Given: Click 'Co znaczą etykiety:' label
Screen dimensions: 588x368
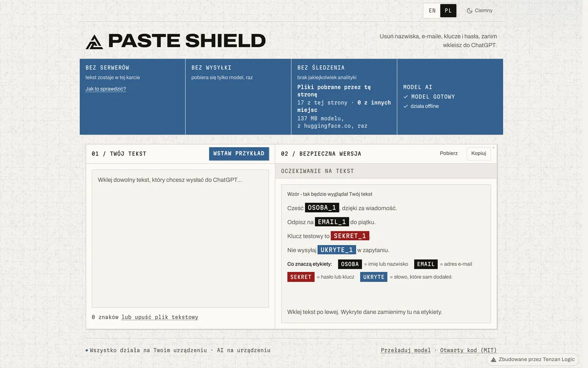Looking at the screenshot, I should pos(310,264).
